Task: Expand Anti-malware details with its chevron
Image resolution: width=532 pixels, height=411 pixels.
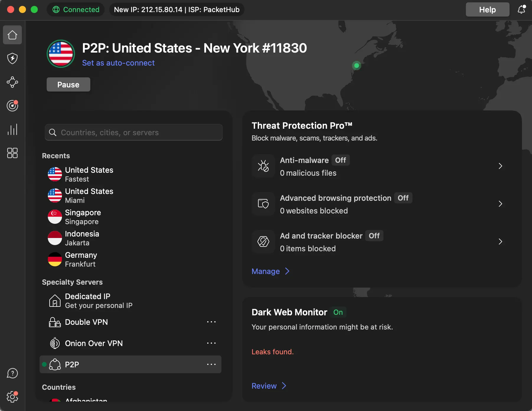Action: (500, 166)
